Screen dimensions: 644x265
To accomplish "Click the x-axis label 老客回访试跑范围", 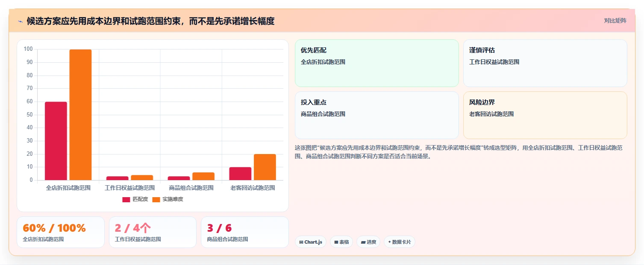I will pos(253,188).
